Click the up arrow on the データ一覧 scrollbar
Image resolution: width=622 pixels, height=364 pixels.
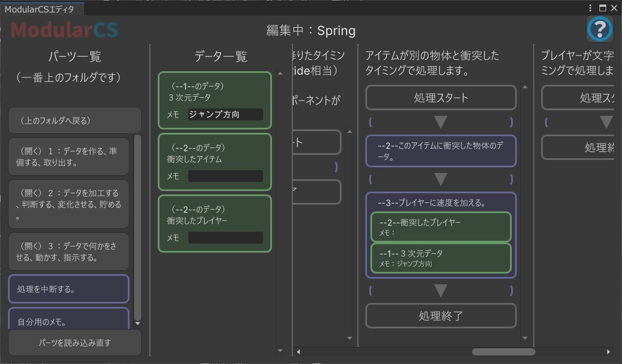[280, 73]
